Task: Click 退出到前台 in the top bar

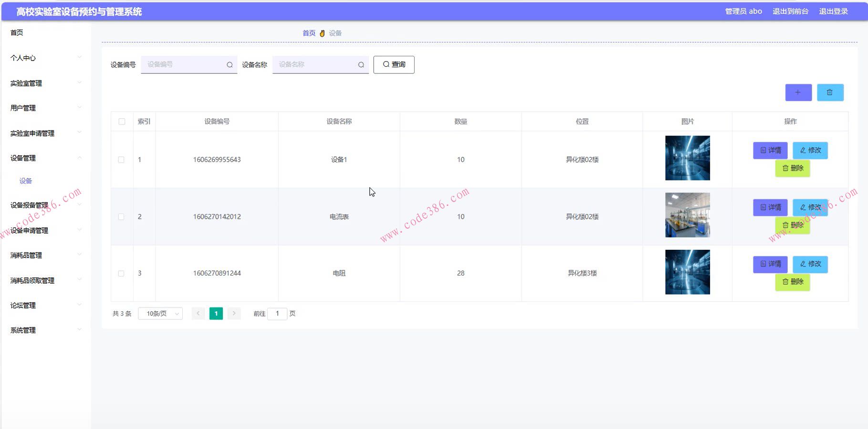Action: (x=790, y=11)
